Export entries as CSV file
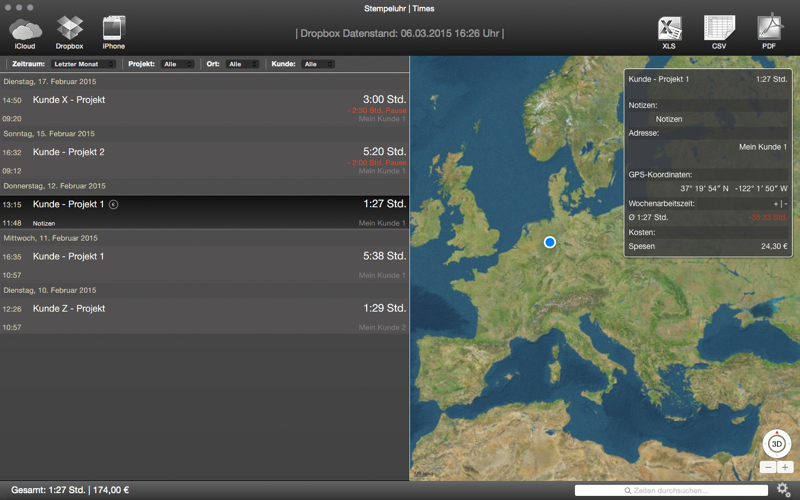Viewport: 800px width, 500px height. click(x=718, y=30)
